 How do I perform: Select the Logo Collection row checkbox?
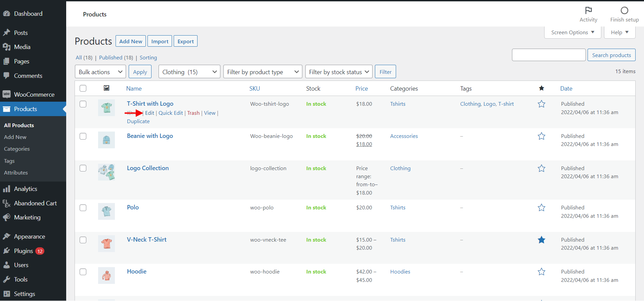83,168
